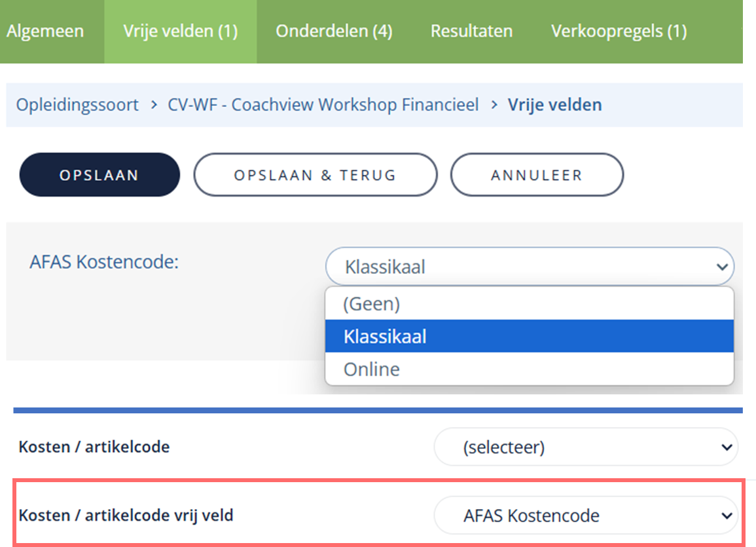Open CV-WF Coachview Workshop Financieel breadcrumb
Viewport: 756px width, 547px height.
(x=323, y=105)
